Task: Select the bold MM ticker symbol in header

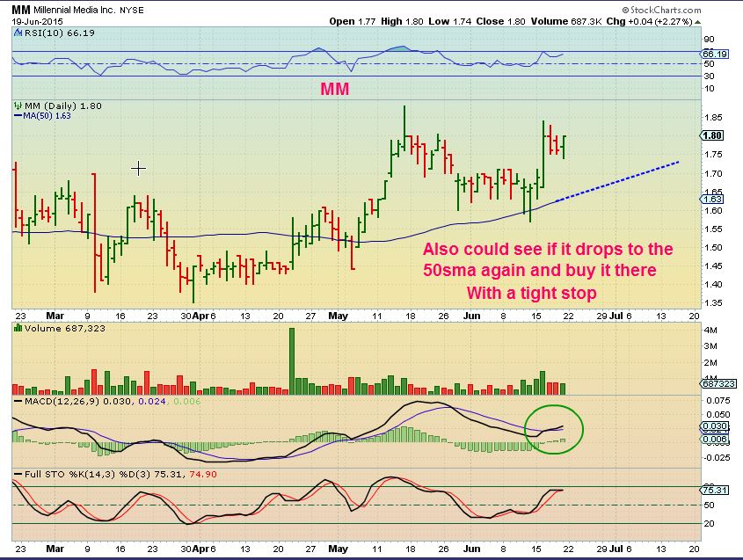Action: tap(21, 10)
